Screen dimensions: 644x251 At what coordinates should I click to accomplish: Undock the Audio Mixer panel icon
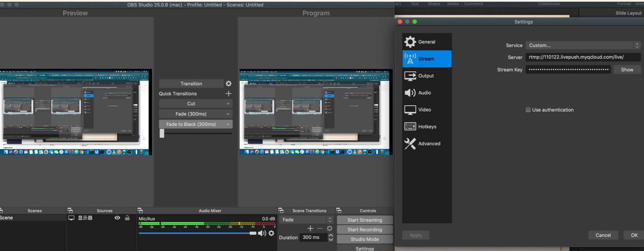(x=140, y=210)
